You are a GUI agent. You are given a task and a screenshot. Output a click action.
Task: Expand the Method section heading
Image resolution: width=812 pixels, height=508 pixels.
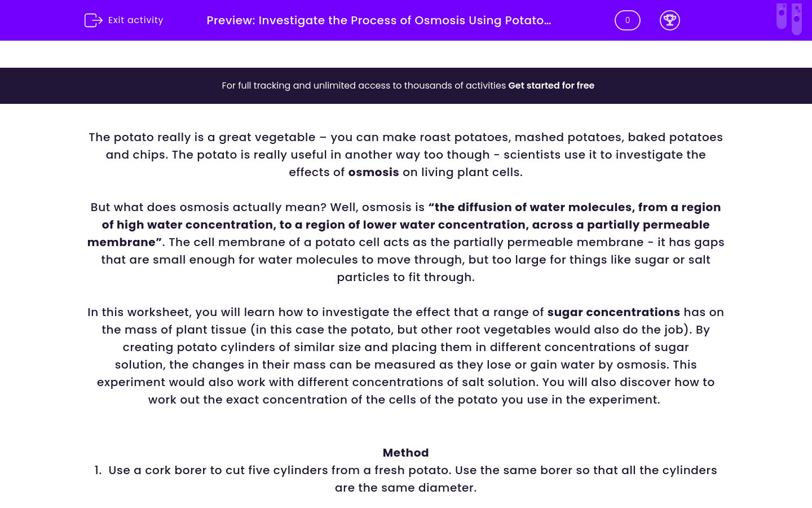[x=405, y=453]
